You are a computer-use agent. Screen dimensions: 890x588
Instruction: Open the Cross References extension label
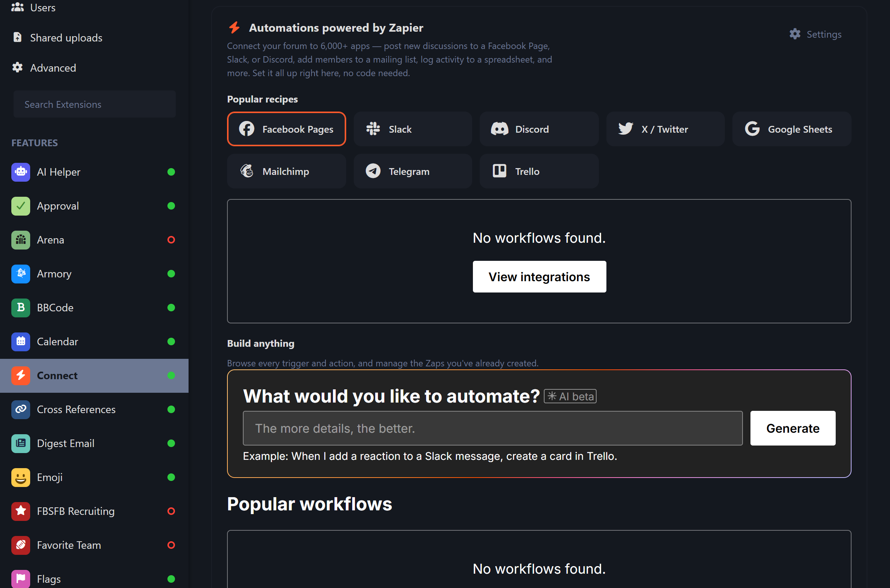coord(76,410)
